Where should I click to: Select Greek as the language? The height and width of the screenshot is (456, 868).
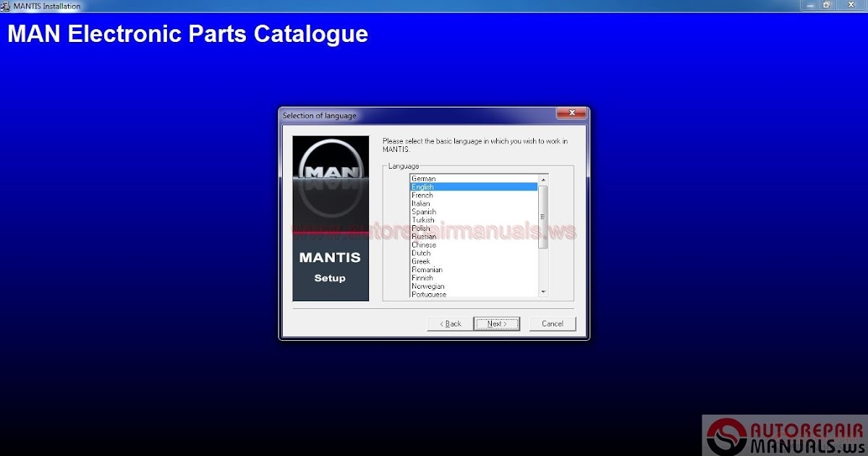point(474,261)
